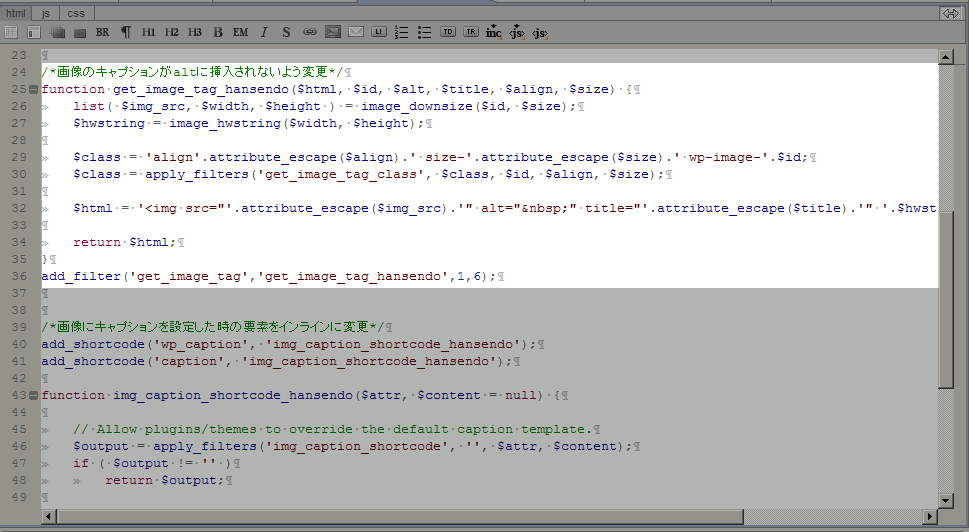Apply italic with the I icon
The height and width of the screenshot is (532, 969).
coord(264,32)
